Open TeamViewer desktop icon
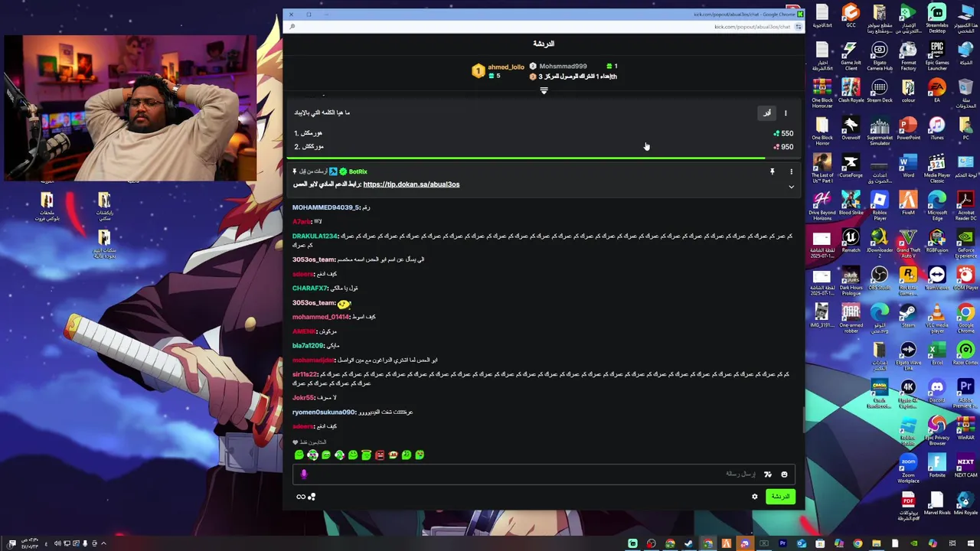The image size is (980, 551). click(x=936, y=279)
